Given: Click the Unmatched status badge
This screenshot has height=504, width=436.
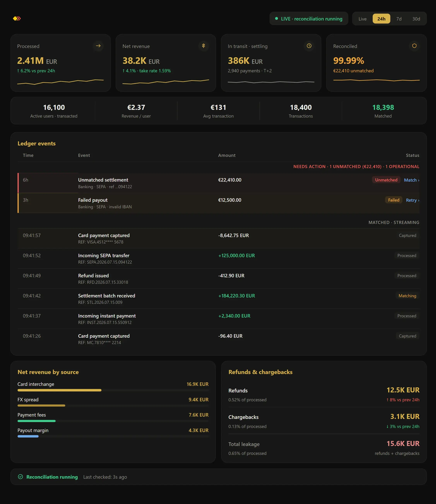Looking at the screenshot, I should (386, 180).
